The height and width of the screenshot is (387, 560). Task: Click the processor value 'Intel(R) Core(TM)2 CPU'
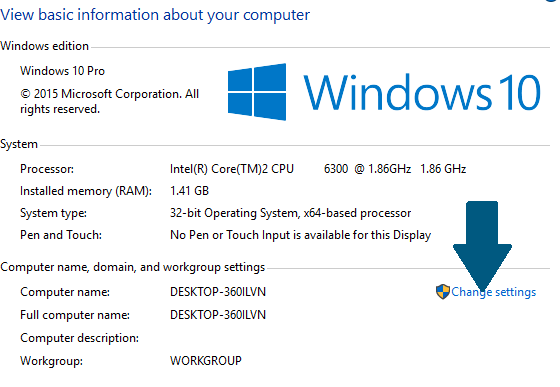(232, 169)
